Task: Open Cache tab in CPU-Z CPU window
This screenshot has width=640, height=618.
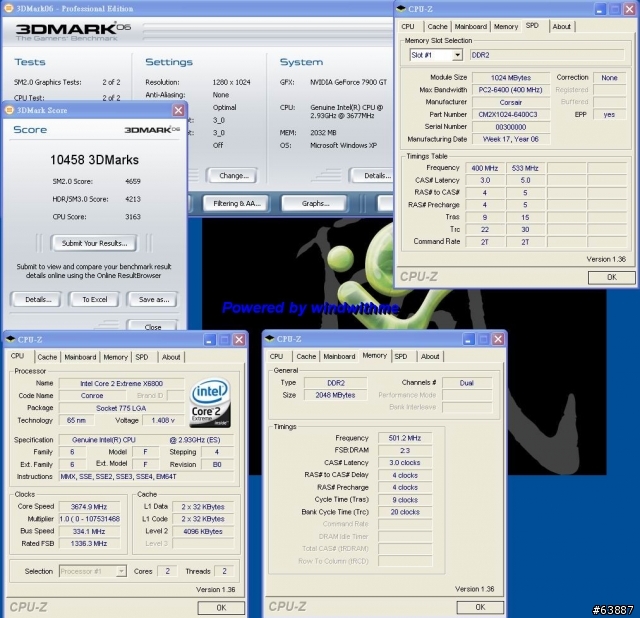Action: pos(47,357)
